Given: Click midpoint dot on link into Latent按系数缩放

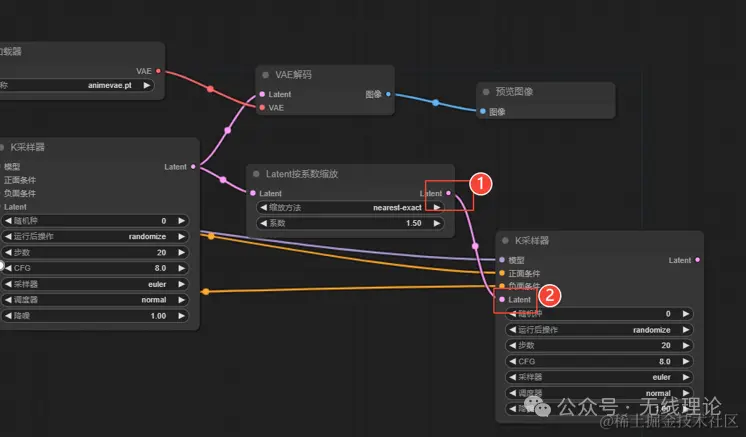Looking at the screenshot, I should [x=223, y=180].
